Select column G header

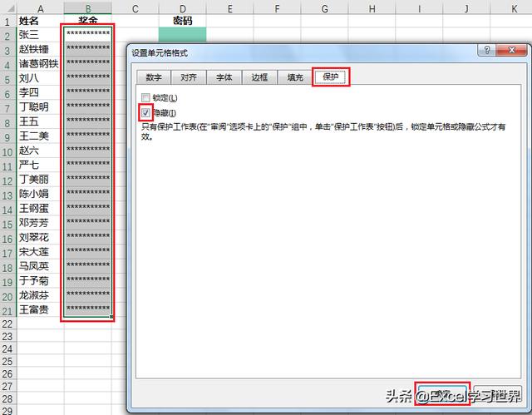[x=324, y=8]
